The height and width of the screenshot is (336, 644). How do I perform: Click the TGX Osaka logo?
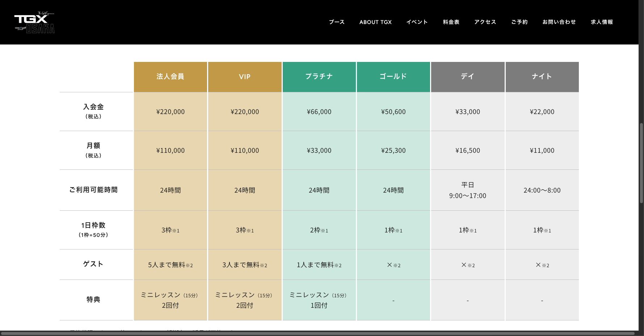point(34,22)
